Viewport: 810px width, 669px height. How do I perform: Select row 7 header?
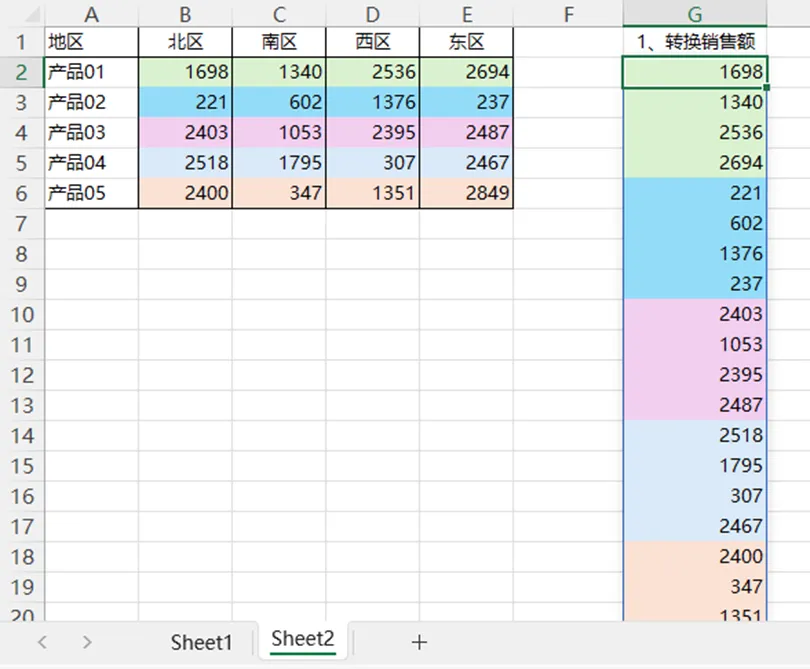(21, 224)
